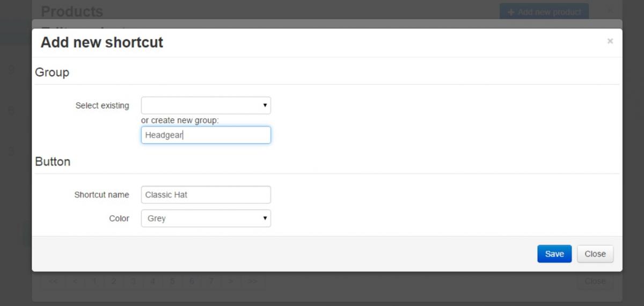Click the dimmed Add new product button
Viewport: 644px width, 306px height.
coord(544,12)
